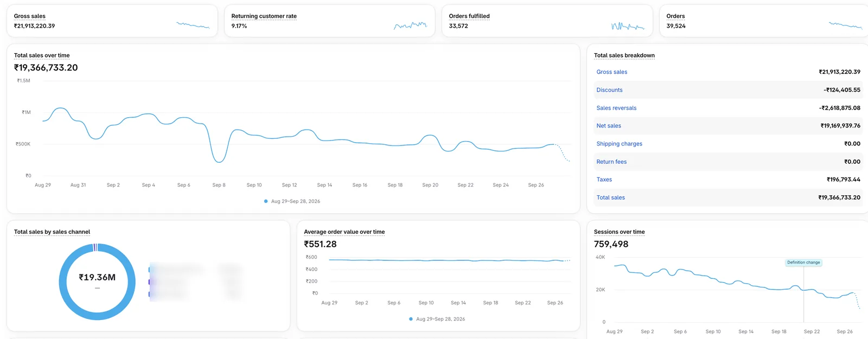This screenshot has width=868, height=339.
Task: Click the 40K axis label on sessions chart
Action: click(600, 257)
